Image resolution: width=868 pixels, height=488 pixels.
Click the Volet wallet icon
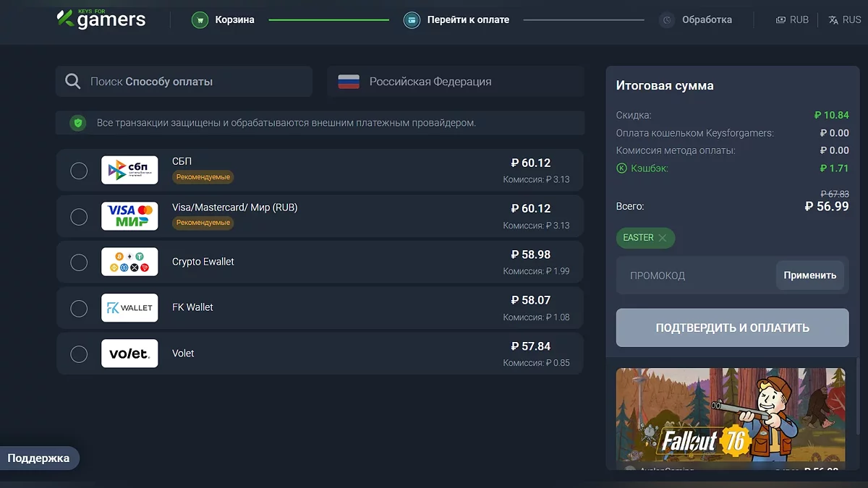(129, 354)
